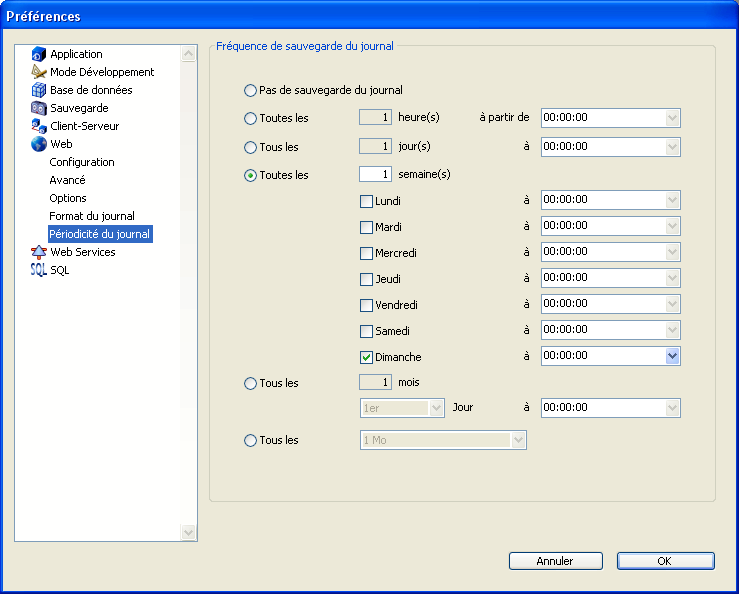Screen dimensions: 739x594
Task: Click the Base de données icon
Action: [x=39, y=90]
